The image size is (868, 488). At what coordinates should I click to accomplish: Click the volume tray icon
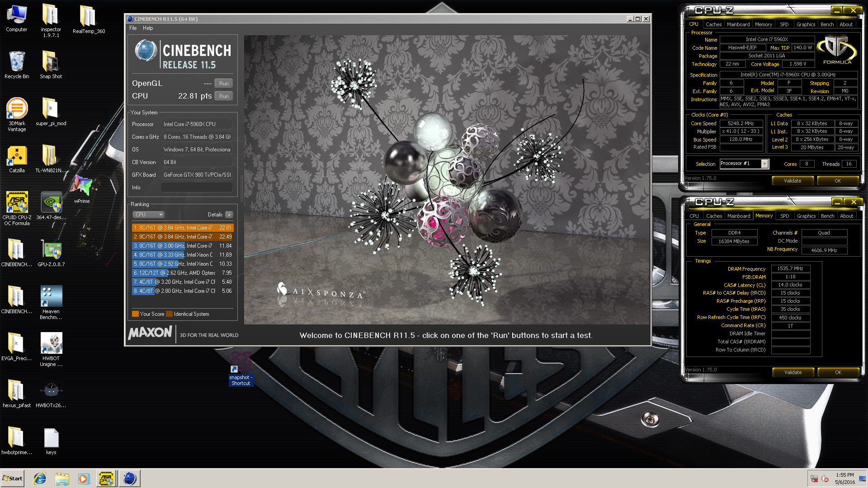click(825, 479)
